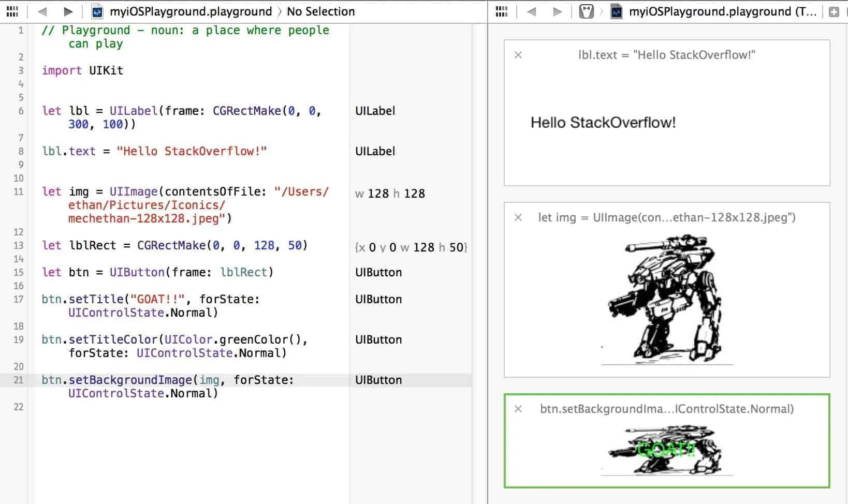
Task: Click the "Hello StackOverflow!" string in code
Action: click(192, 151)
